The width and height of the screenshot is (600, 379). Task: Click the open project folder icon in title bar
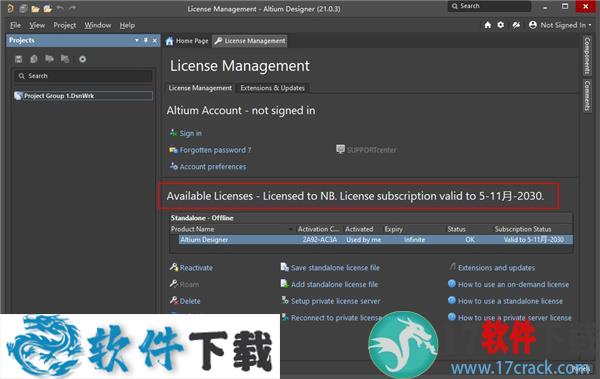pos(47,8)
